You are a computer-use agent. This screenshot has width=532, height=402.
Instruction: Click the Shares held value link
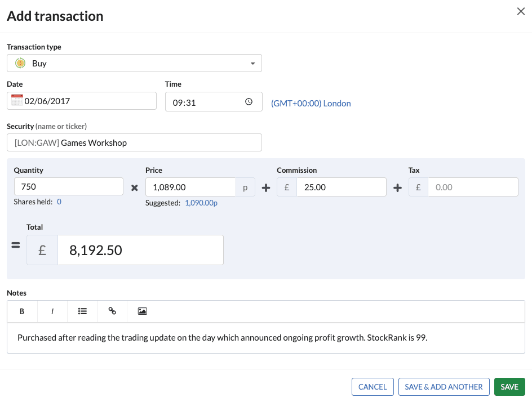tap(59, 202)
